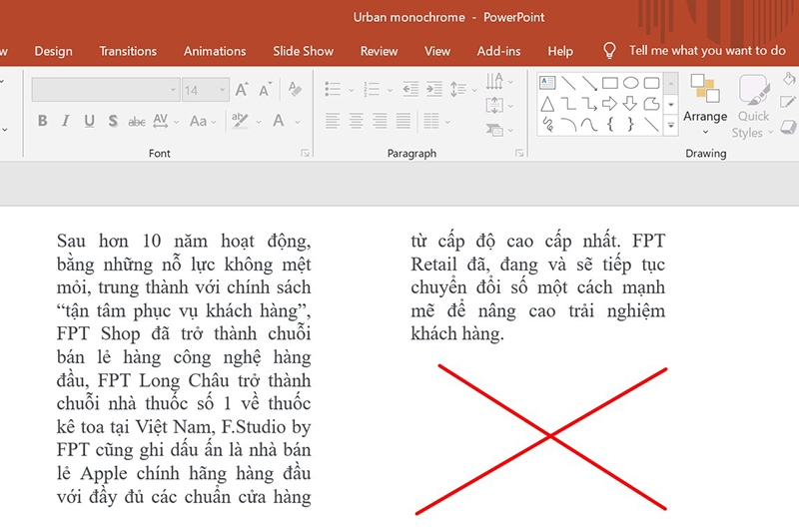Insert the right brace shape
This screenshot has height=532, width=799.
630,124
